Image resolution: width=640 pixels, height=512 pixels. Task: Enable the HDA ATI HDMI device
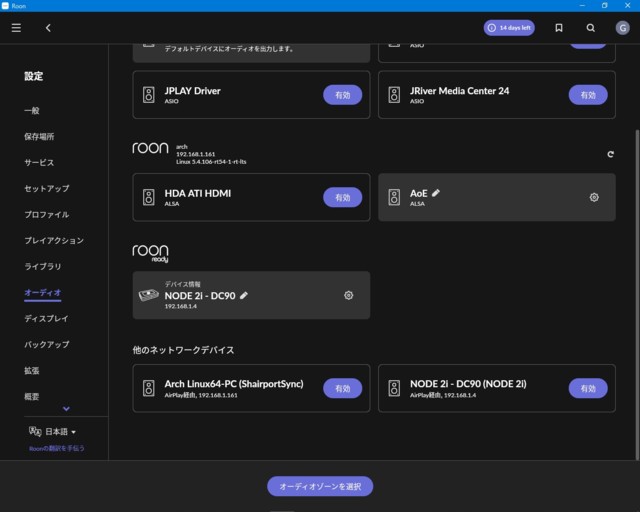342,197
